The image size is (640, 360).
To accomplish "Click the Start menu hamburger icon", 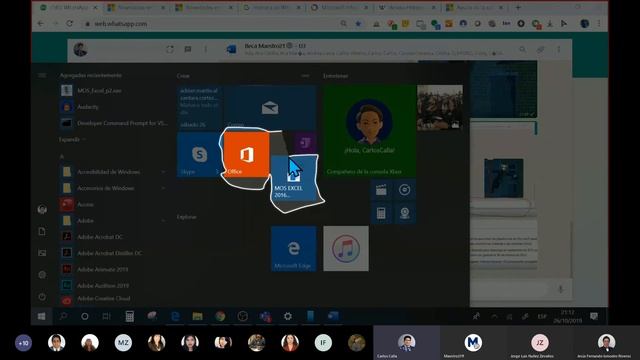I will (42, 76).
